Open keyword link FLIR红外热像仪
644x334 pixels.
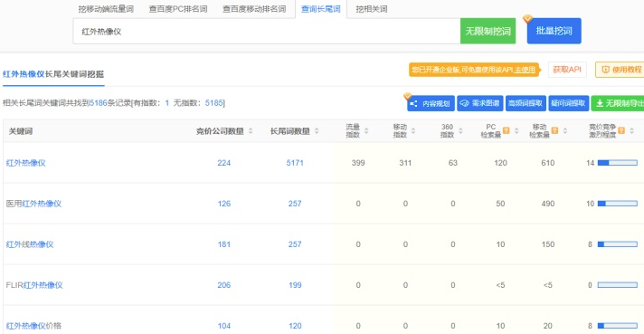(x=34, y=285)
